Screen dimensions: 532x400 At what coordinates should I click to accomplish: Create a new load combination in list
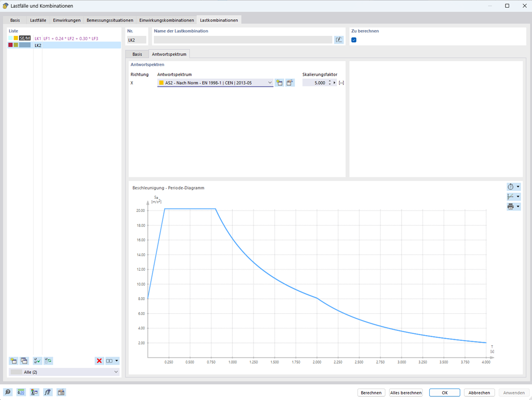pyautogui.click(x=14, y=361)
